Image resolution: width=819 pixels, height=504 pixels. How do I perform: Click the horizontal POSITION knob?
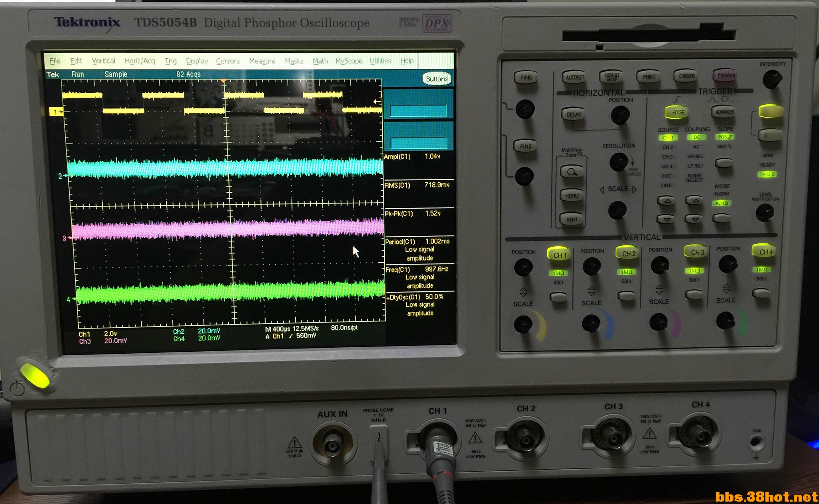pos(620,116)
